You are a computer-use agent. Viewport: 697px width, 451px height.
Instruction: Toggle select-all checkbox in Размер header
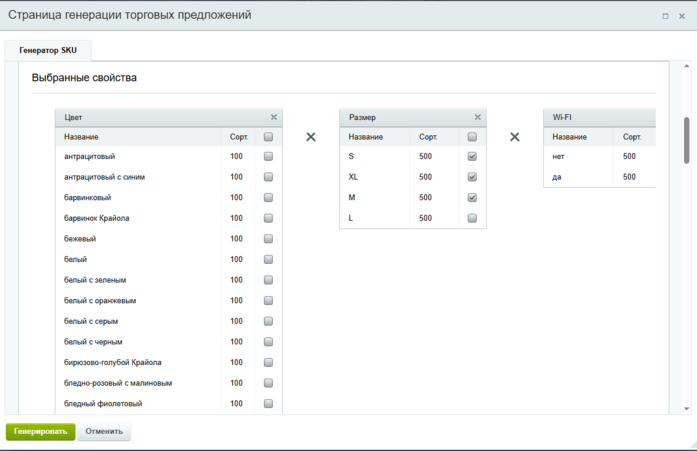[x=473, y=137]
